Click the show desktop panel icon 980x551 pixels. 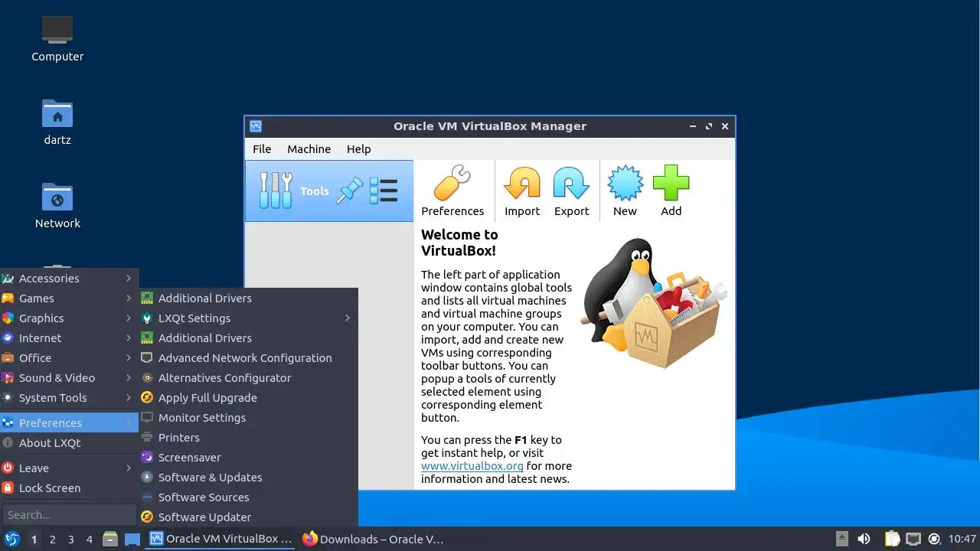coord(132,539)
